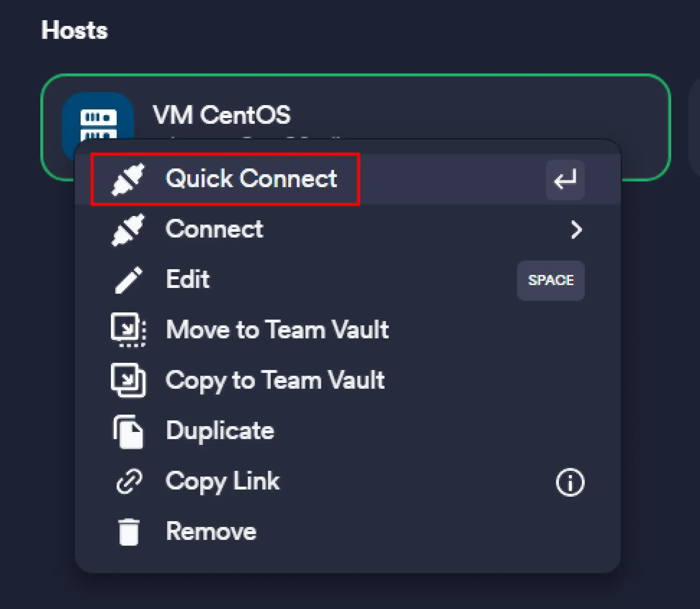Viewport: 700px width, 609px height.
Task: Choose Move to Team Vault
Action: (x=277, y=330)
